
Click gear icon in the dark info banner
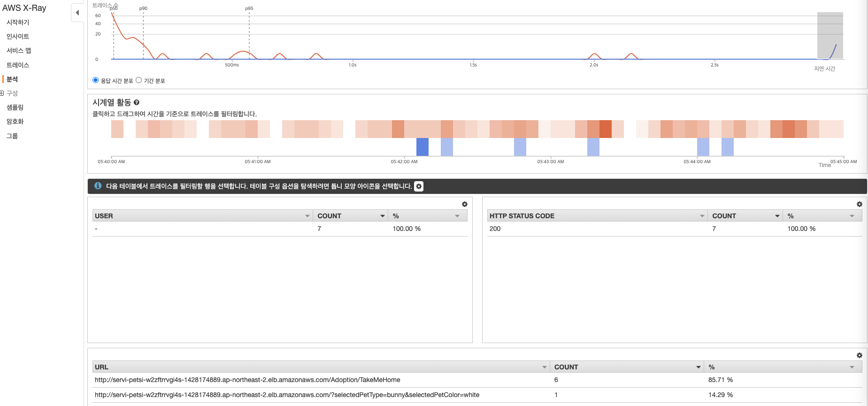419,186
